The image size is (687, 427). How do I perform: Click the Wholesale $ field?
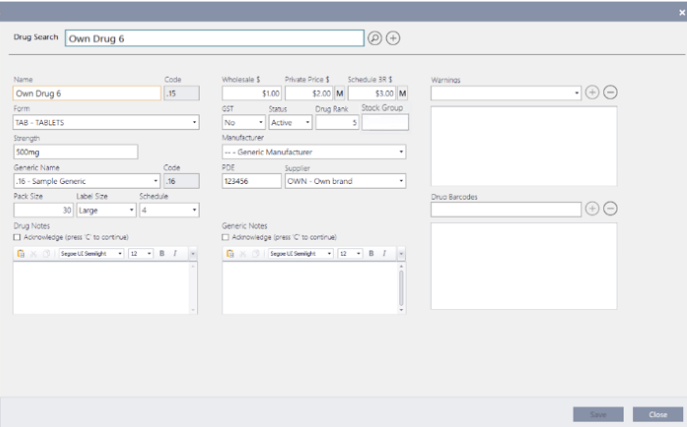tap(252, 93)
